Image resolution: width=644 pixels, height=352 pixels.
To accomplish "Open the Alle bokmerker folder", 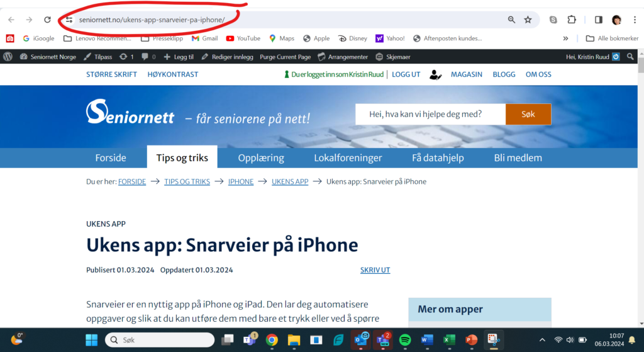I will [x=611, y=38].
